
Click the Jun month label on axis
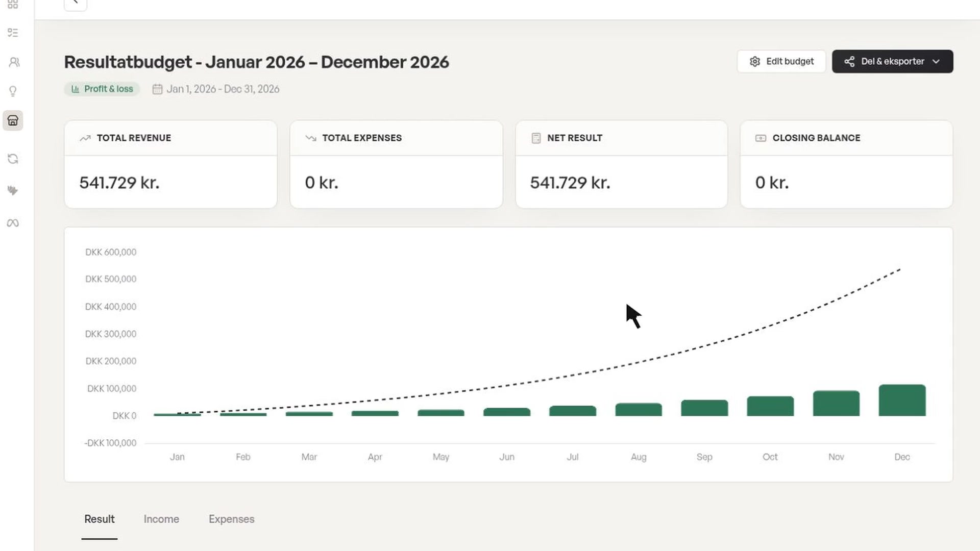click(x=507, y=457)
